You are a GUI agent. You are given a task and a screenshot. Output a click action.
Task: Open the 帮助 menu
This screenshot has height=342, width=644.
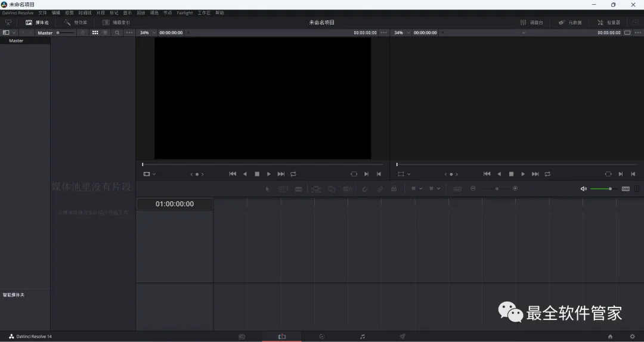coord(219,13)
